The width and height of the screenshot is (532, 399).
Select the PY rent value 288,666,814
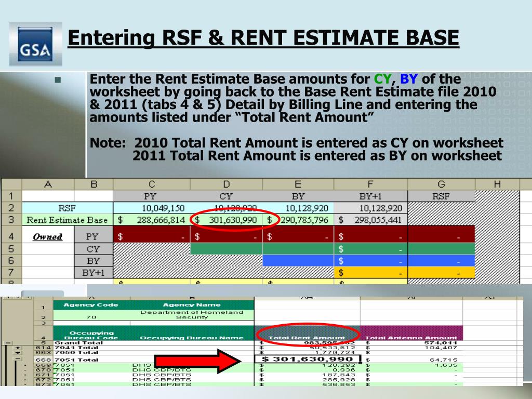click(x=151, y=220)
